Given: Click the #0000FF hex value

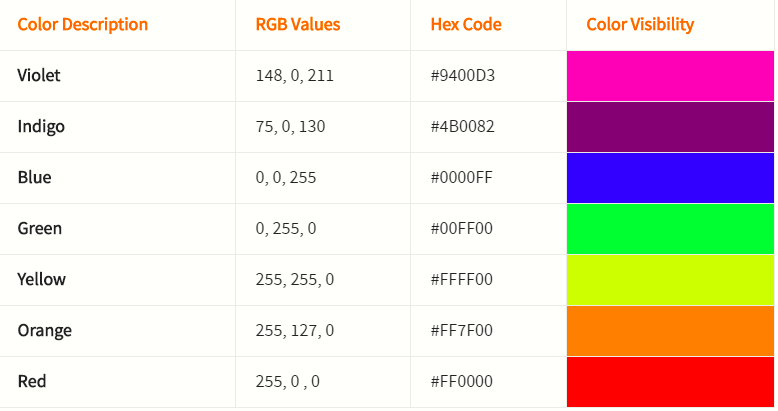Looking at the screenshot, I should tap(461, 178).
